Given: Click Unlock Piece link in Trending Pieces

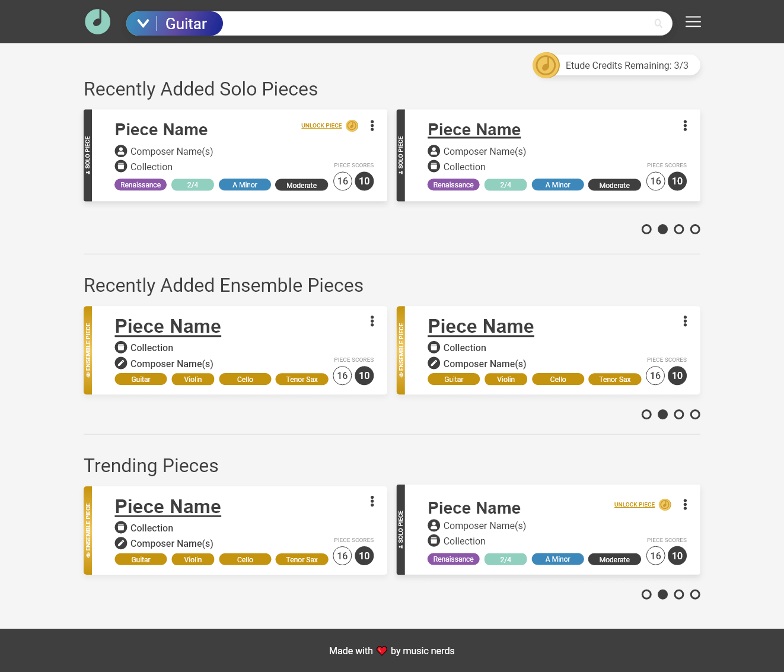Looking at the screenshot, I should click(634, 505).
